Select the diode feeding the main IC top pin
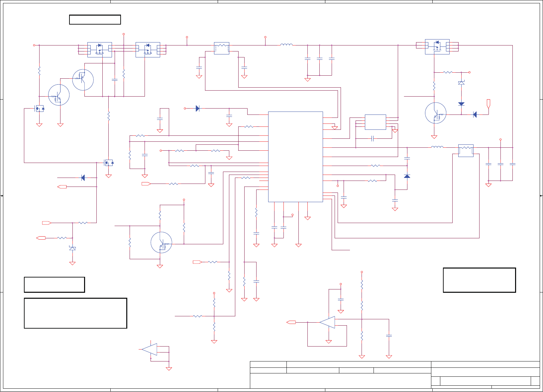Screen dimensions: 543x392 coord(198,109)
